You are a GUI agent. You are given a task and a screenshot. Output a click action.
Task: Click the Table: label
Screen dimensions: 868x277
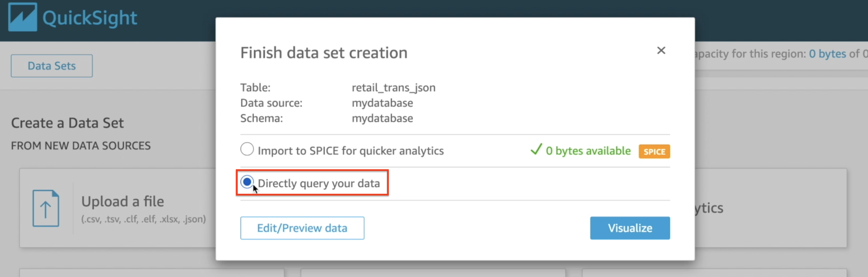tap(255, 88)
